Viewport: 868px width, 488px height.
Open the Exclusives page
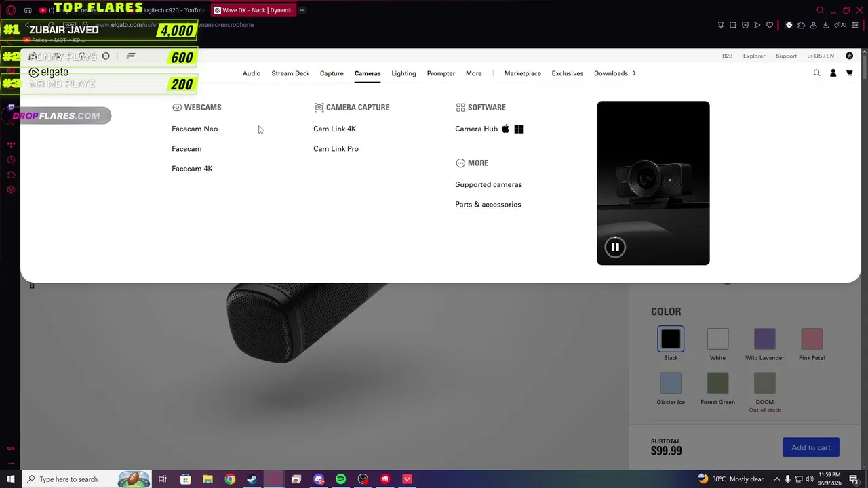pos(568,73)
